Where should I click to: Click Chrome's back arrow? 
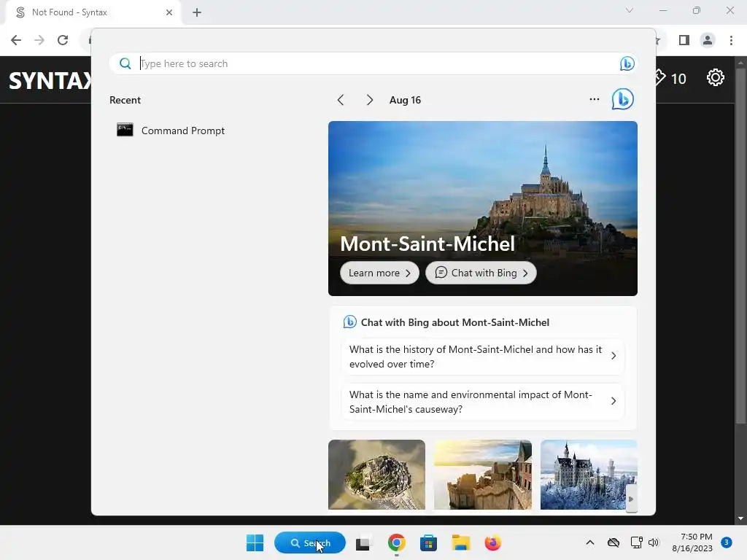pos(16,40)
